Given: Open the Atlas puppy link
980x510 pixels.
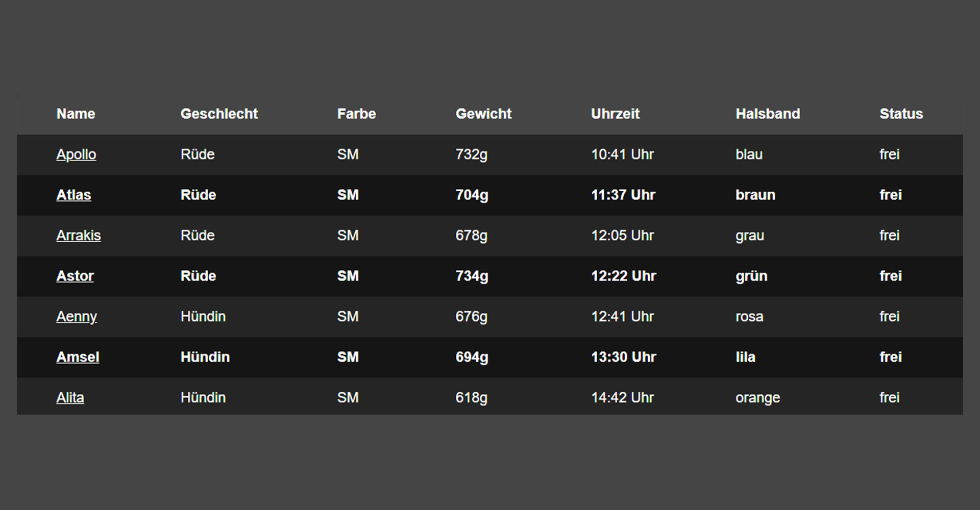Looking at the screenshot, I should (73, 195).
